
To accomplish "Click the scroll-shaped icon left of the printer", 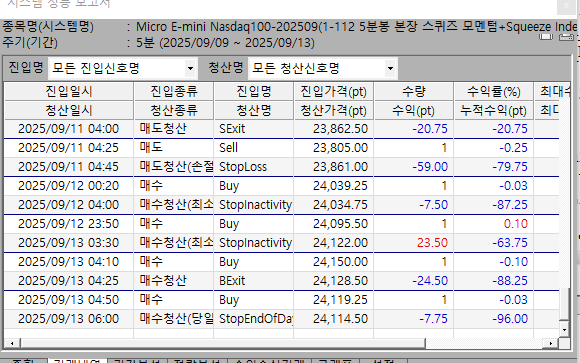I will pos(546,37).
